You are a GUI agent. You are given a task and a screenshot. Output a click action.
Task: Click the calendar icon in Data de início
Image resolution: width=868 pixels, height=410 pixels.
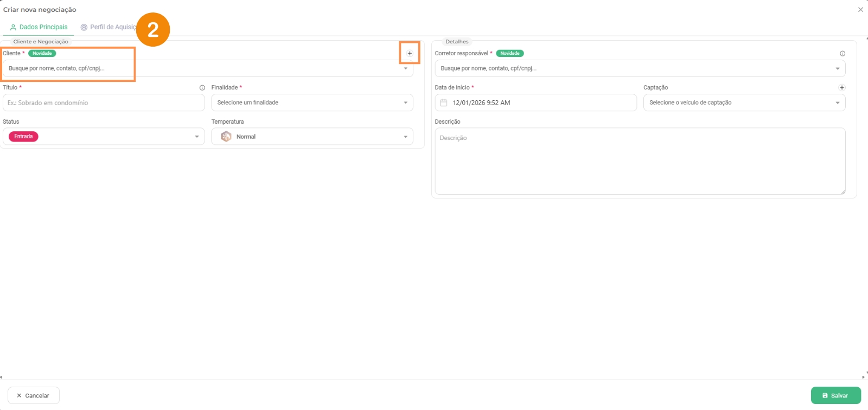(444, 103)
